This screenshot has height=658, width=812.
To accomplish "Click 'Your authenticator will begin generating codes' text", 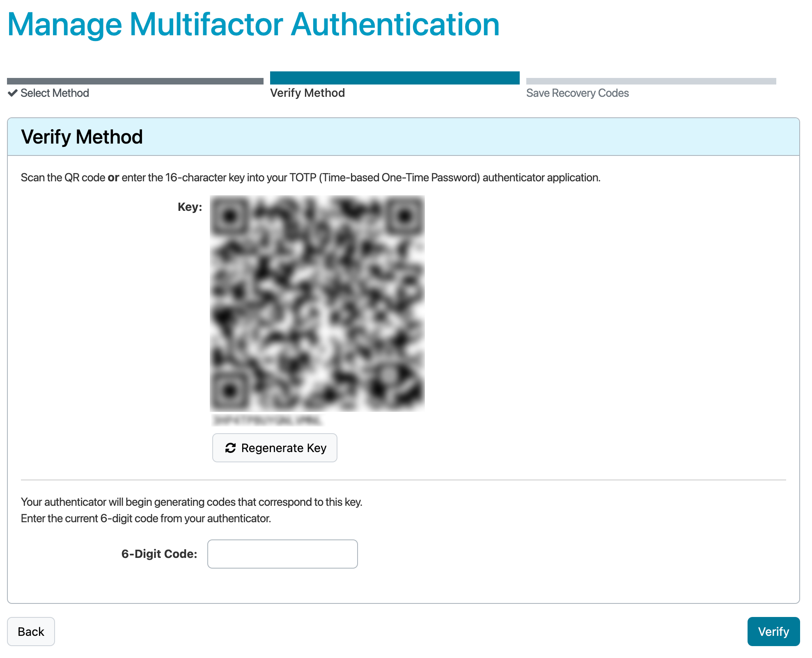I will point(192,502).
